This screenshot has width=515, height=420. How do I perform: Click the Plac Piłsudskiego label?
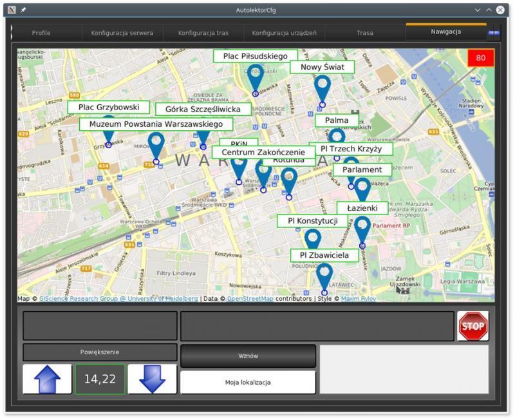pos(256,56)
